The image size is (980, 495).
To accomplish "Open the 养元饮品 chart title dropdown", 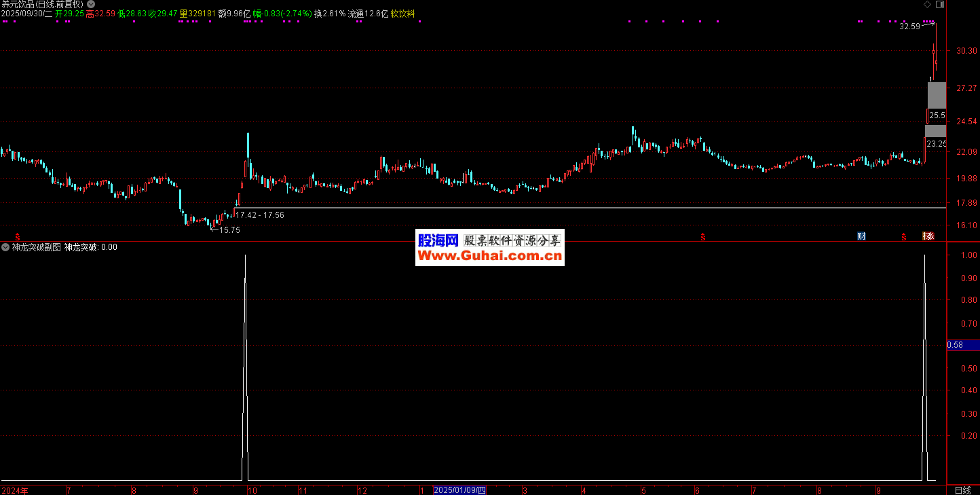I will click(x=91, y=4).
